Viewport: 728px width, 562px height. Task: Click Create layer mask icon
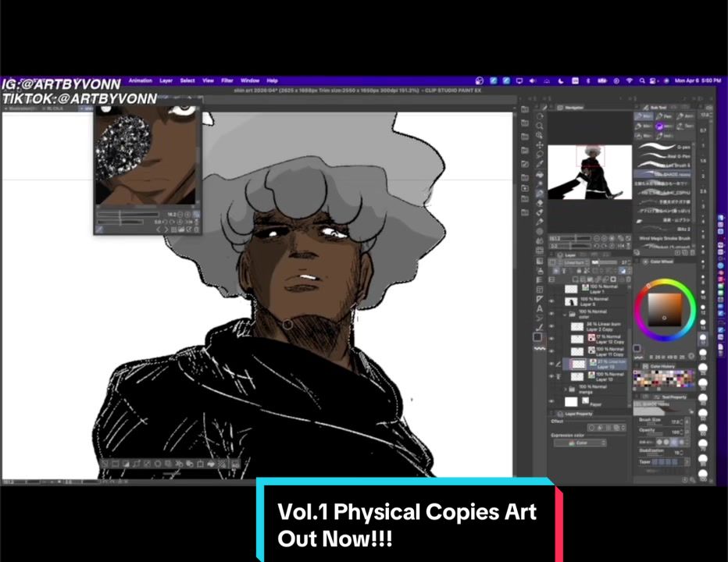[613, 279]
